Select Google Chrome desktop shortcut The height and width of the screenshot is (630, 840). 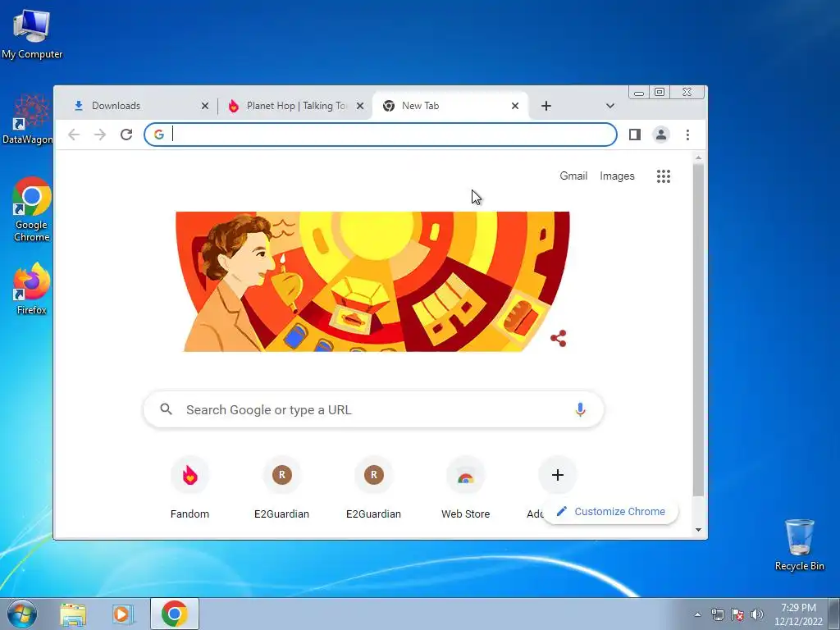coord(32,209)
